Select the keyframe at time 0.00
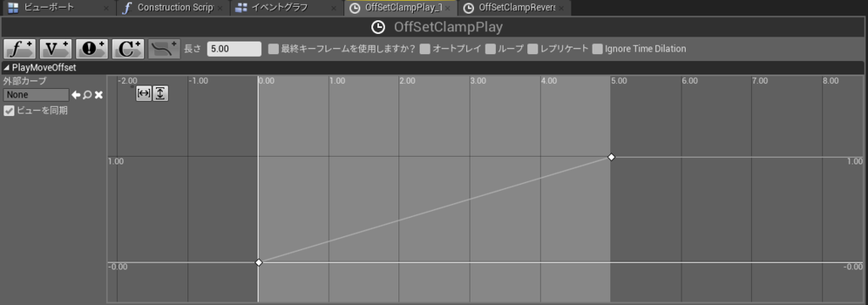The width and height of the screenshot is (868, 305). tap(258, 263)
